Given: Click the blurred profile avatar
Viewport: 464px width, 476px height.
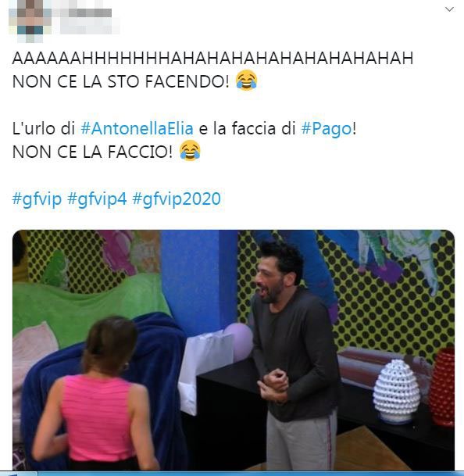Looking at the screenshot, I should (x=30, y=21).
